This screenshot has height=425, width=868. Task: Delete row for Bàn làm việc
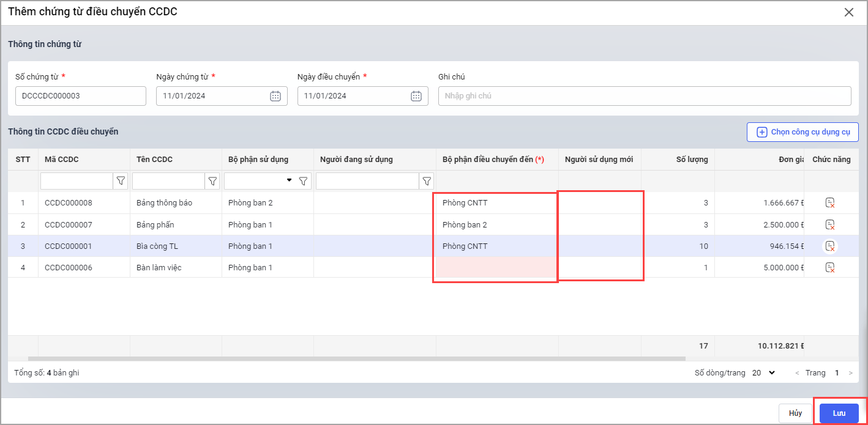click(830, 267)
